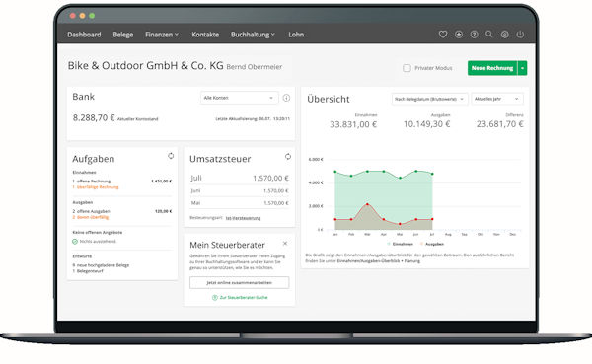Viewport: 592px width, 364px height.
Task: Click the 8.288,70 € bank balance
Action: tap(94, 117)
